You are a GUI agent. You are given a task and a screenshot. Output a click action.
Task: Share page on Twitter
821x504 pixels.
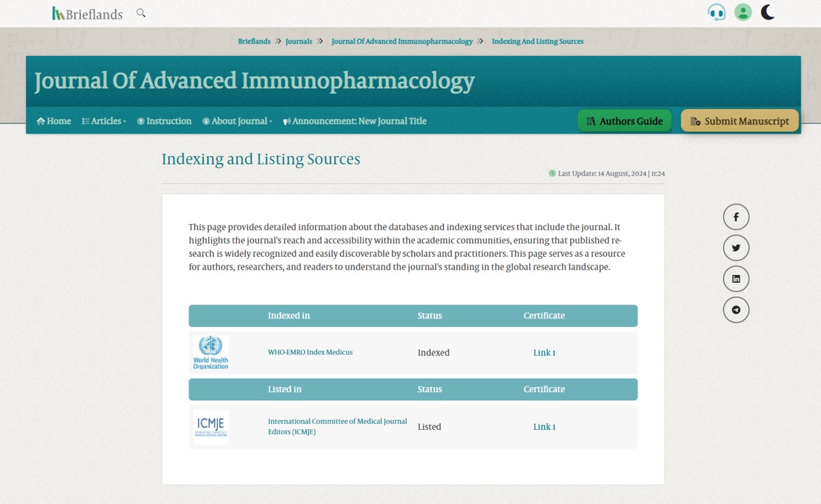coord(736,248)
